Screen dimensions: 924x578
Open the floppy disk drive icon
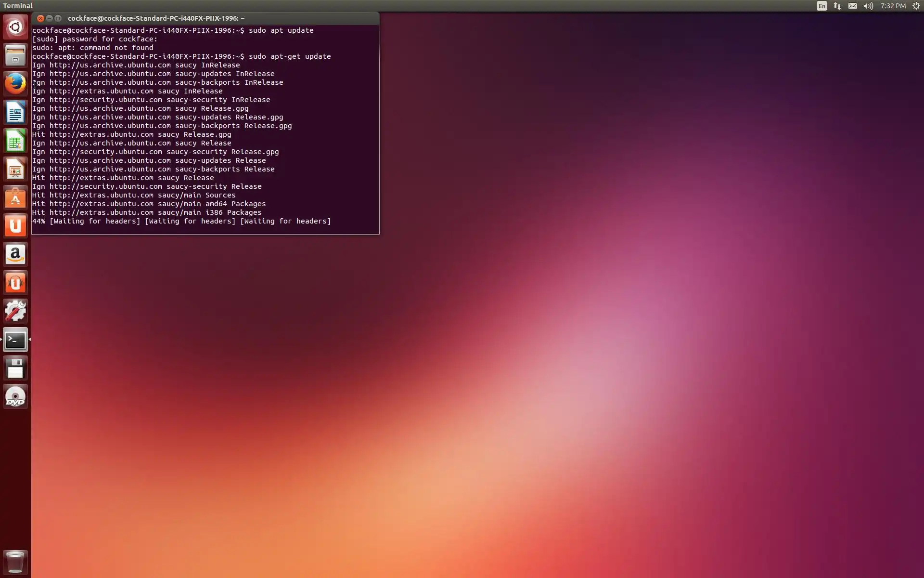[x=15, y=368]
